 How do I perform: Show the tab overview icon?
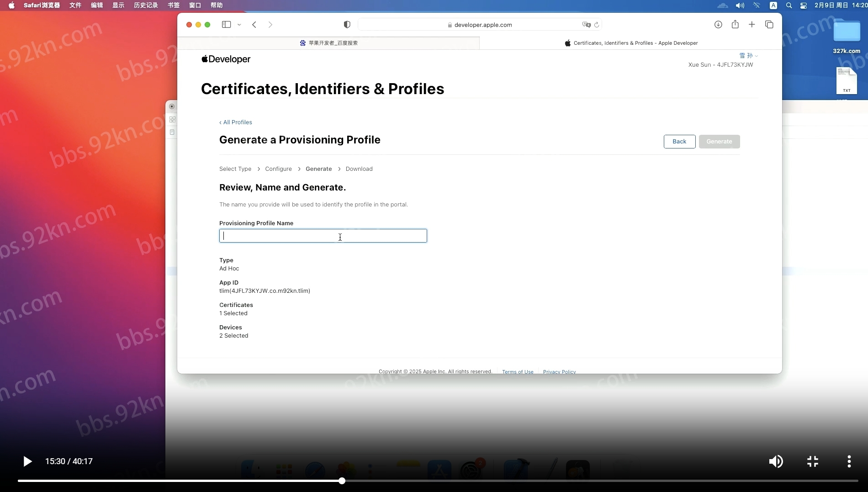(x=769, y=25)
